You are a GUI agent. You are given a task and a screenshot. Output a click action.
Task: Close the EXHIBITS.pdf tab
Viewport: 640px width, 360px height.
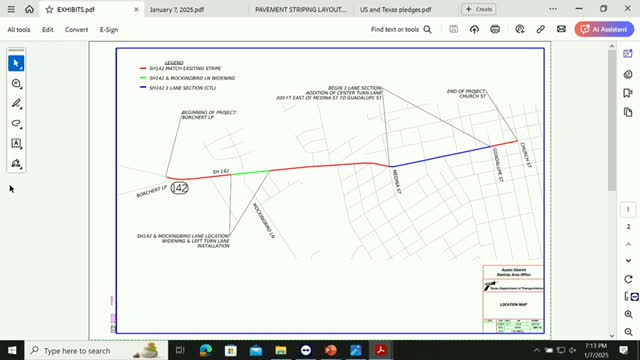(x=136, y=9)
